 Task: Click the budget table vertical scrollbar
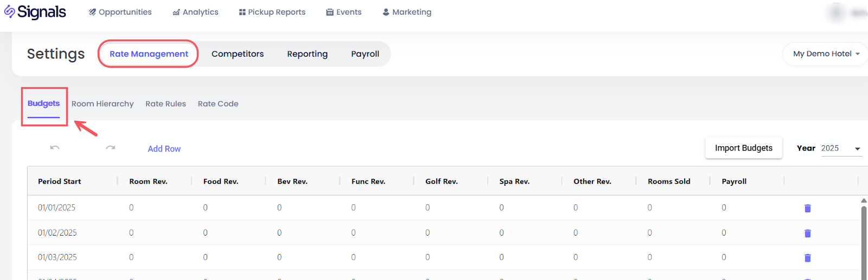[864, 238]
